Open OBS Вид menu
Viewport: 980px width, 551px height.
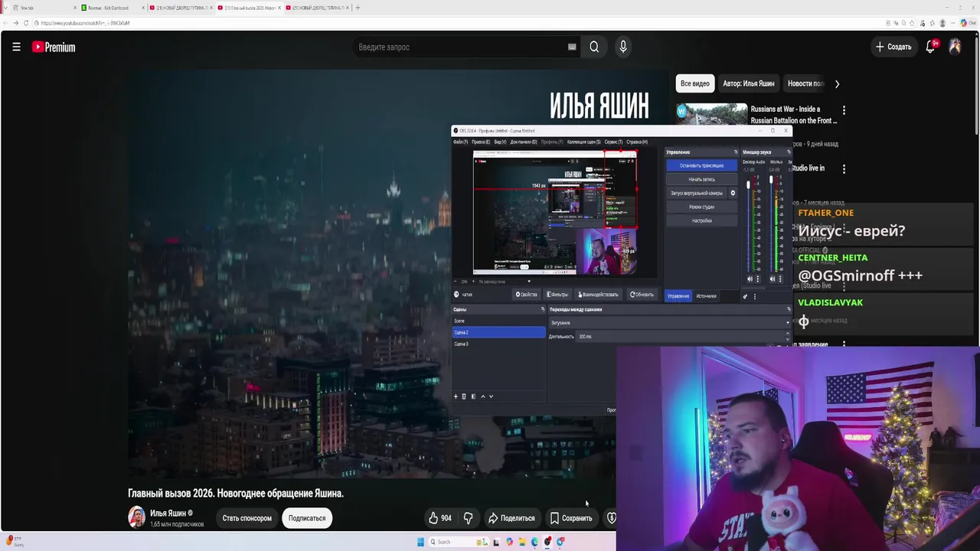pos(500,142)
